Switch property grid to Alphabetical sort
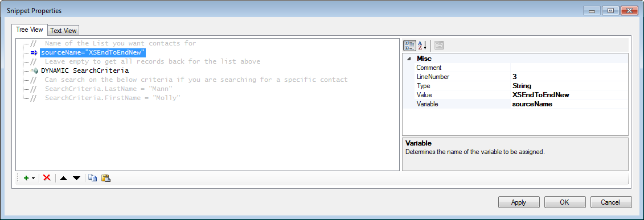The image size is (644, 220). pyautogui.click(x=423, y=45)
